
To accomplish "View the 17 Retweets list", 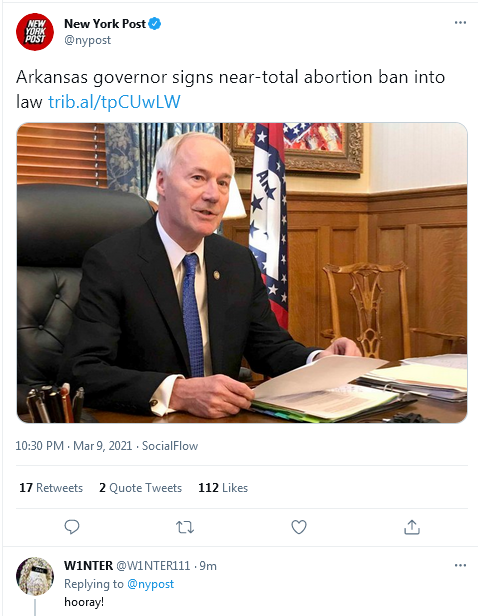I will tap(51, 488).
